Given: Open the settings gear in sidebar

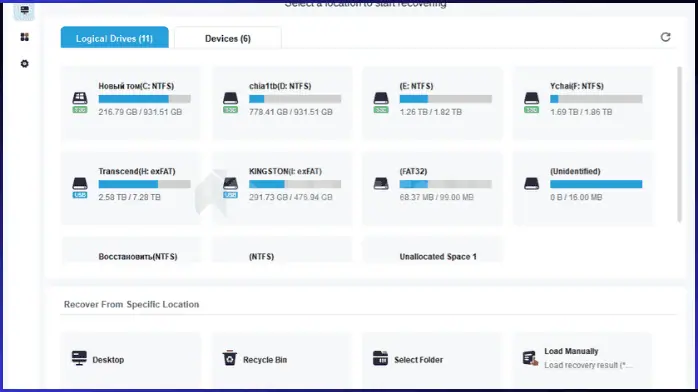Looking at the screenshot, I should pyautogui.click(x=24, y=64).
